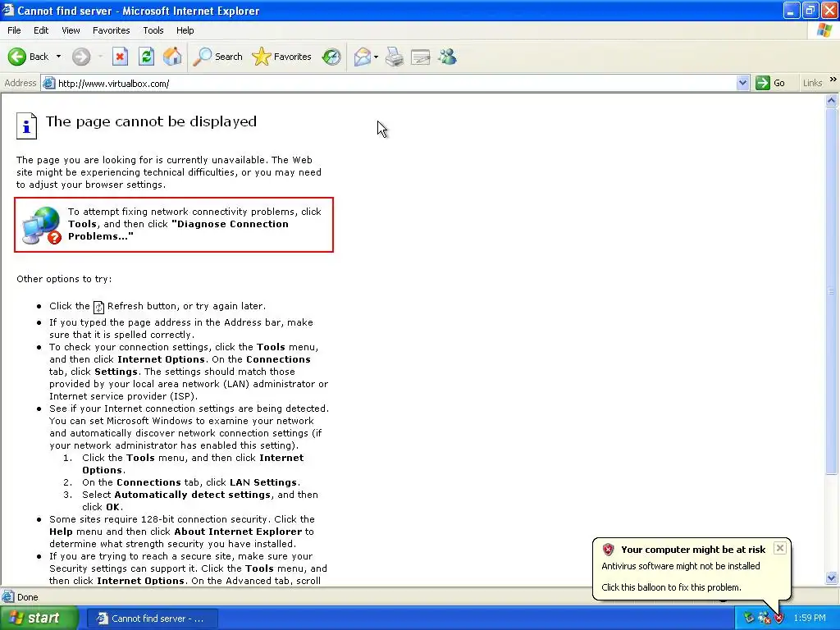Click the Internet Explorer title bar icon
This screenshot has height=630, width=840.
coord(7,10)
